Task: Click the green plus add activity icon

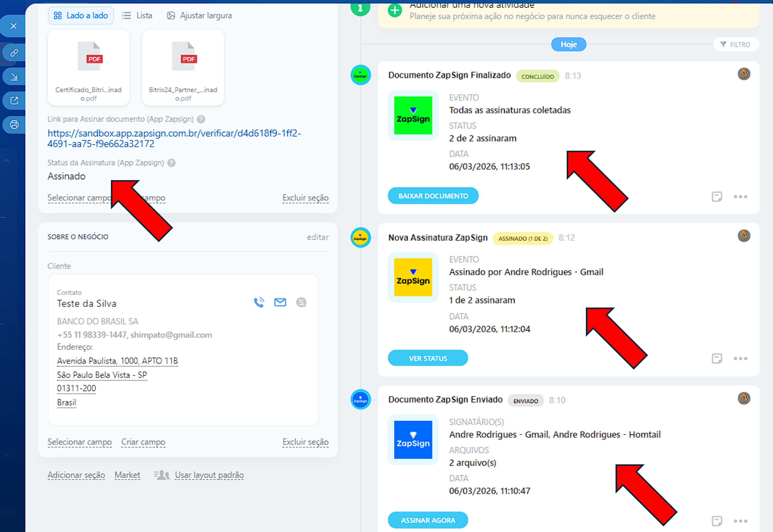Action: [395, 11]
